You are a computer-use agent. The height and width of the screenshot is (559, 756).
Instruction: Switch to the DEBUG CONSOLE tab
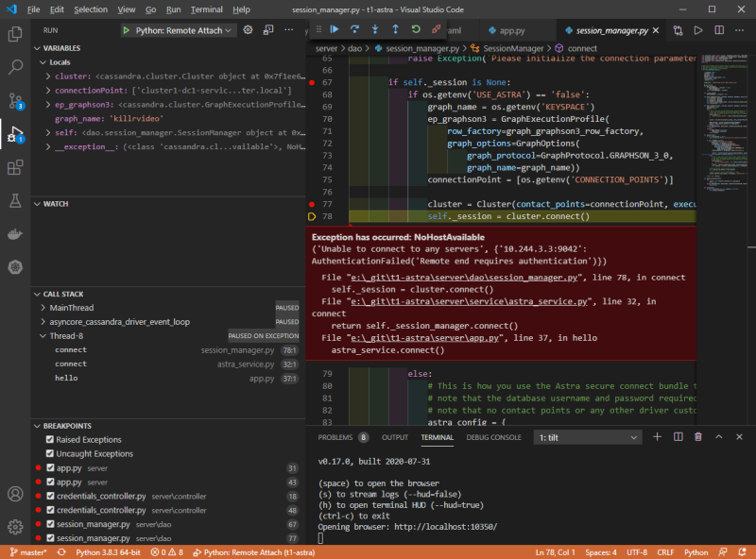click(492, 437)
